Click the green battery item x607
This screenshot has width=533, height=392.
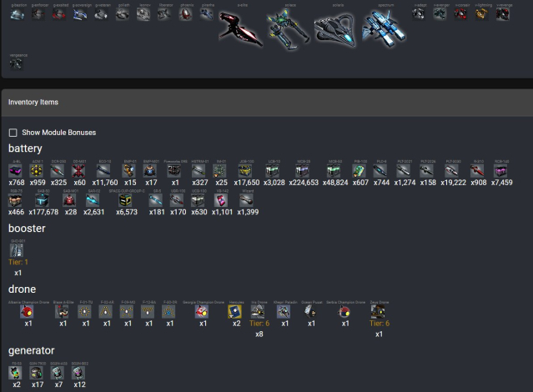(360, 171)
